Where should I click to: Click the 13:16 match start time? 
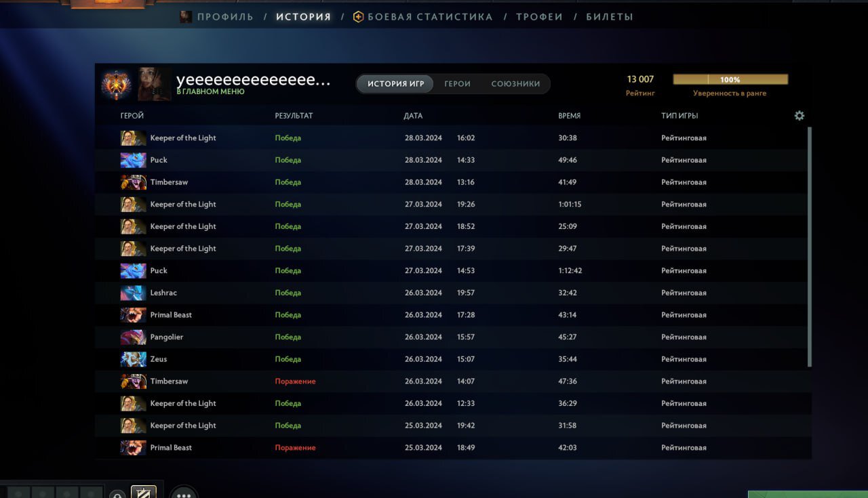point(466,182)
